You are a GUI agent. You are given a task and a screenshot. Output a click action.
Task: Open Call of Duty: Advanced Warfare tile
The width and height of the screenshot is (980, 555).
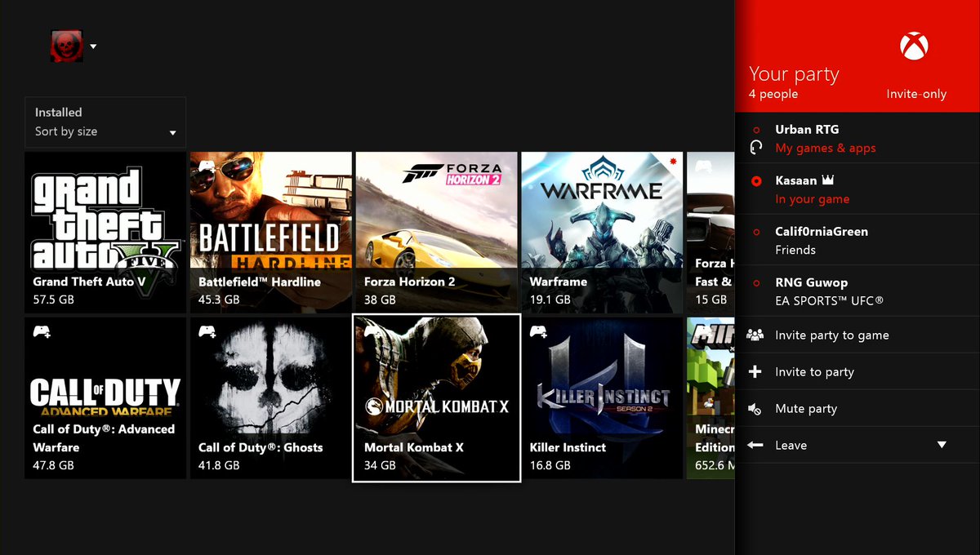click(x=105, y=397)
